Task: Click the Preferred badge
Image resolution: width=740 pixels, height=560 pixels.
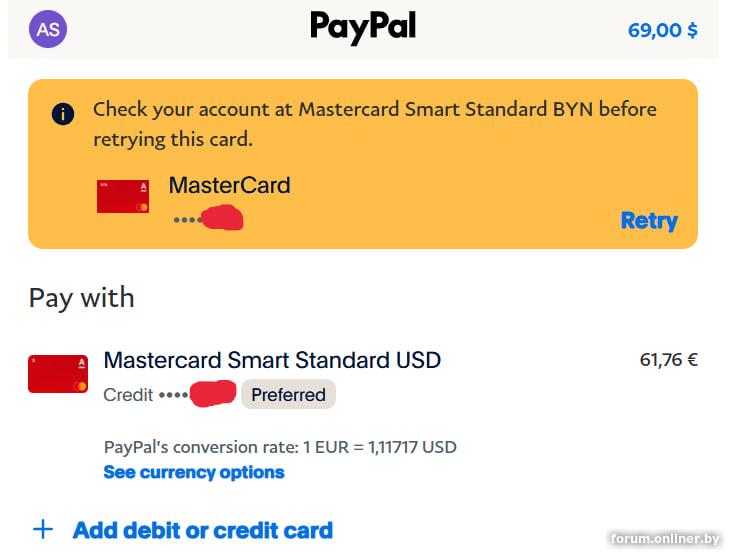Action: tap(288, 395)
